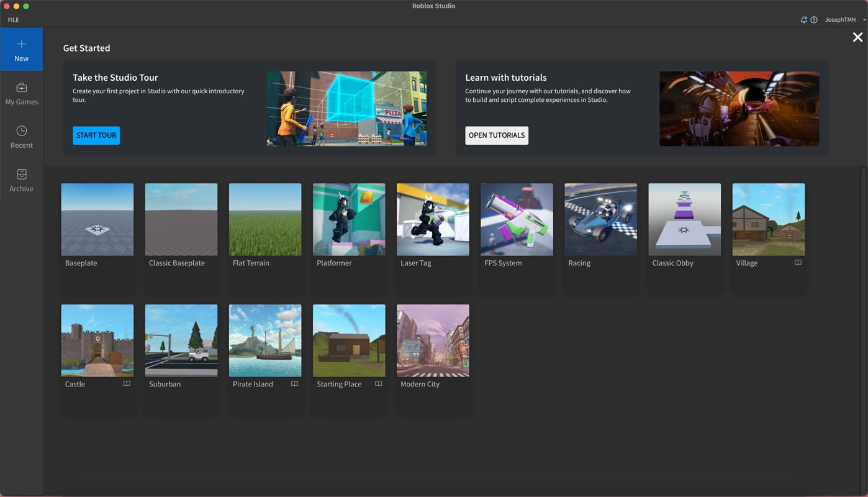Click the yellow macOS minimize window button
The image size is (868, 497).
tap(16, 6)
